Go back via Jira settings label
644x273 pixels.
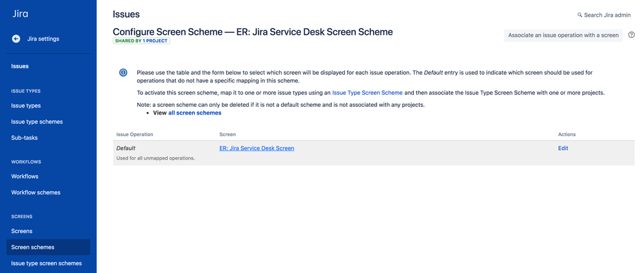(x=43, y=39)
